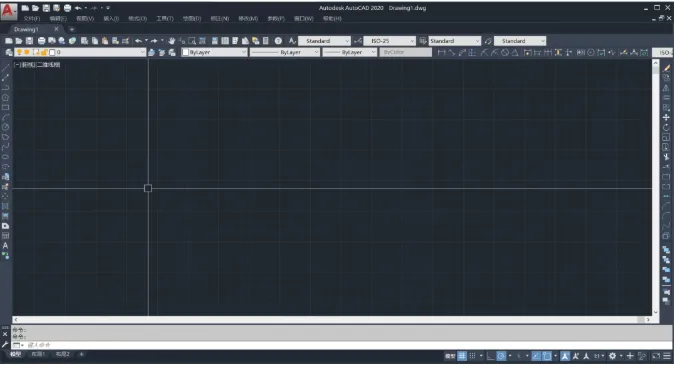Toggle Object Snap in the status bar
The height and width of the screenshot is (368, 674).
coord(547,356)
